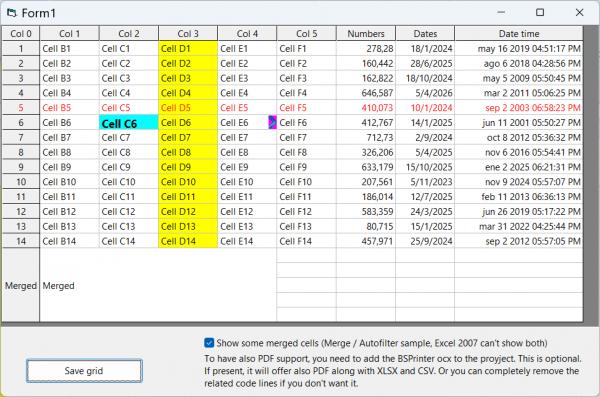Select Cell E2
Viewport: 600px width, 397px height.
(x=247, y=64)
